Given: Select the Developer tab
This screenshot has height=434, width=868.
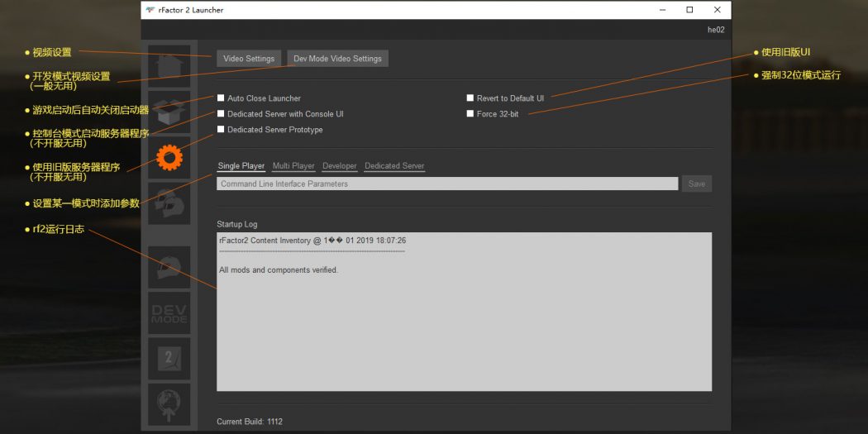Looking at the screenshot, I should [339, 166].
